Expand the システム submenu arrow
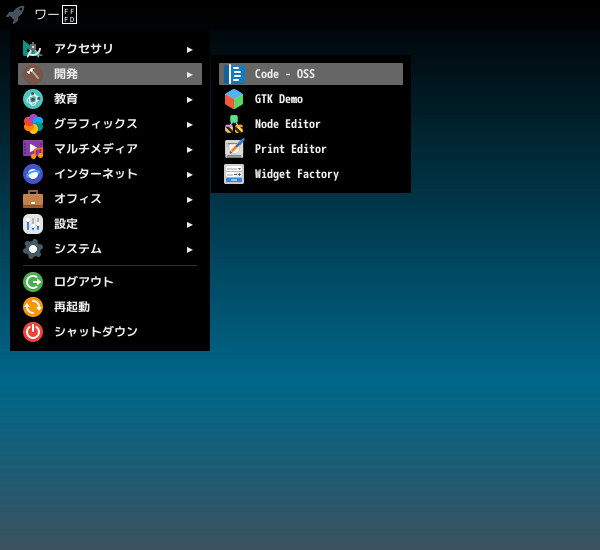This screenshot has height=550, width=600. tap(190, 249)
